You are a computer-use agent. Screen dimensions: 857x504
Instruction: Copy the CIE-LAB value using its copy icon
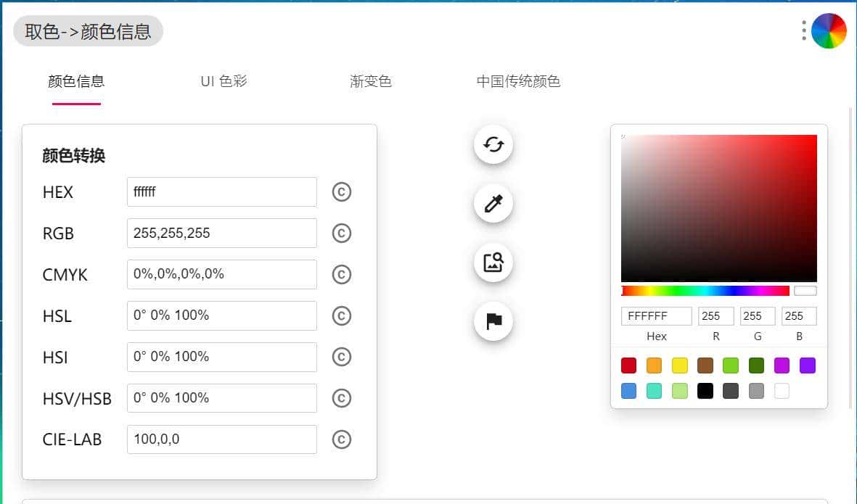click(341, 439)
